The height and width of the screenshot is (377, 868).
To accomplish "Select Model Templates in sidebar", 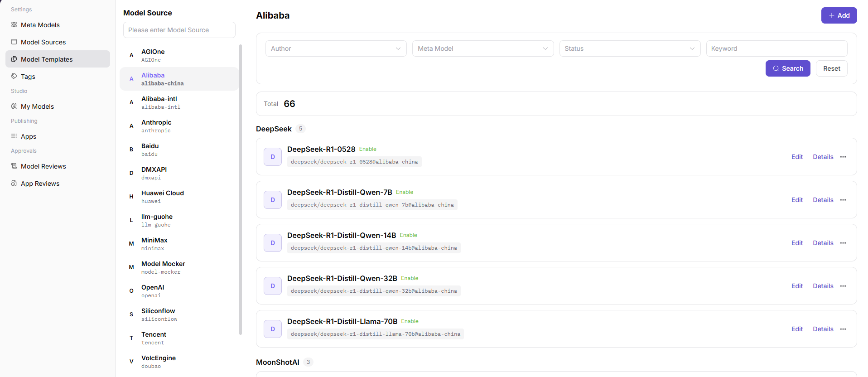I will pos(58,59).
